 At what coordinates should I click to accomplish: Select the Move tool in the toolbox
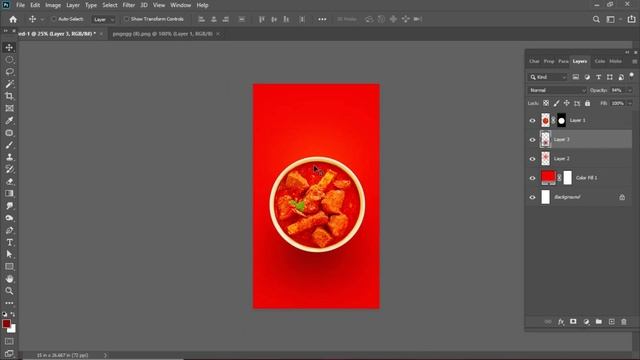coord(9,47)
